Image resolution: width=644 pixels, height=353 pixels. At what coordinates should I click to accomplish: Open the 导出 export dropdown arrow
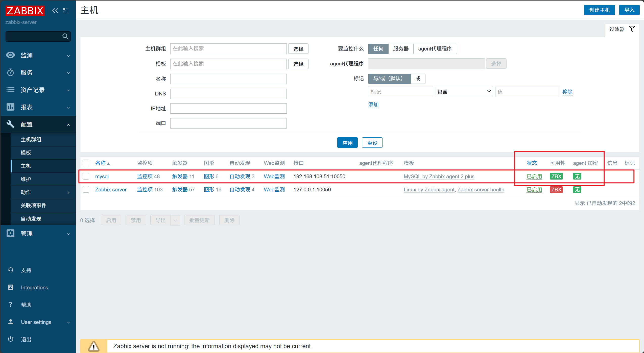click(175, 220)
